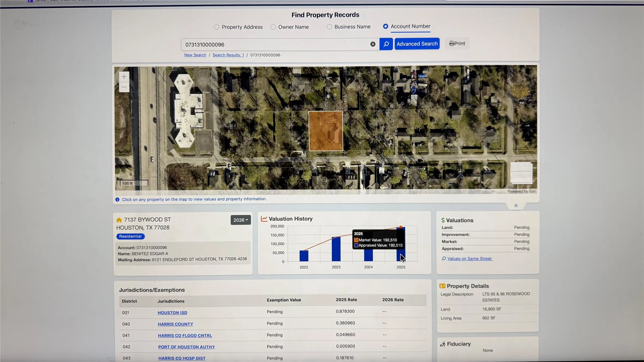
Task: Click the Valuation History chart icon
Action: click(264, 219)
